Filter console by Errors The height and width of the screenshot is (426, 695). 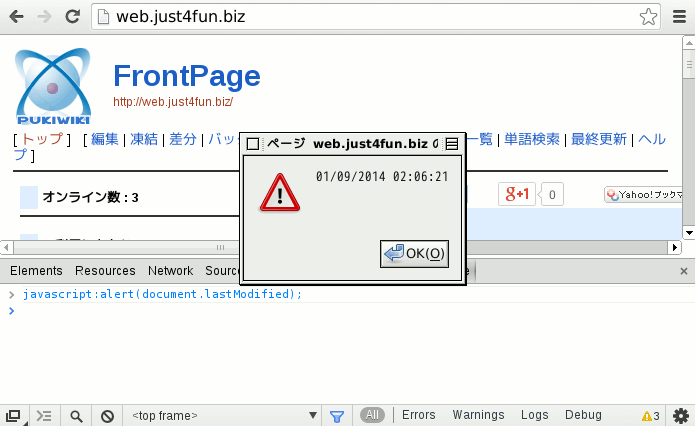[x=419, y=415]
